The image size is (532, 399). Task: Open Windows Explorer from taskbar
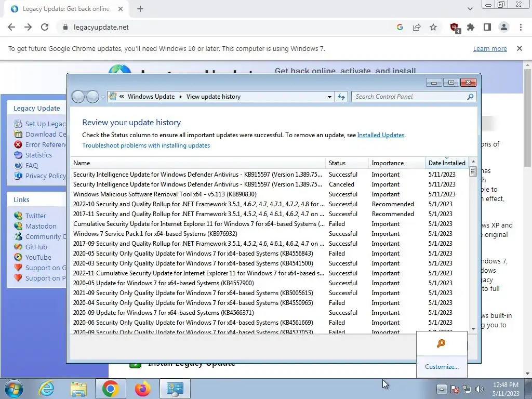click(x=78, y=389)
